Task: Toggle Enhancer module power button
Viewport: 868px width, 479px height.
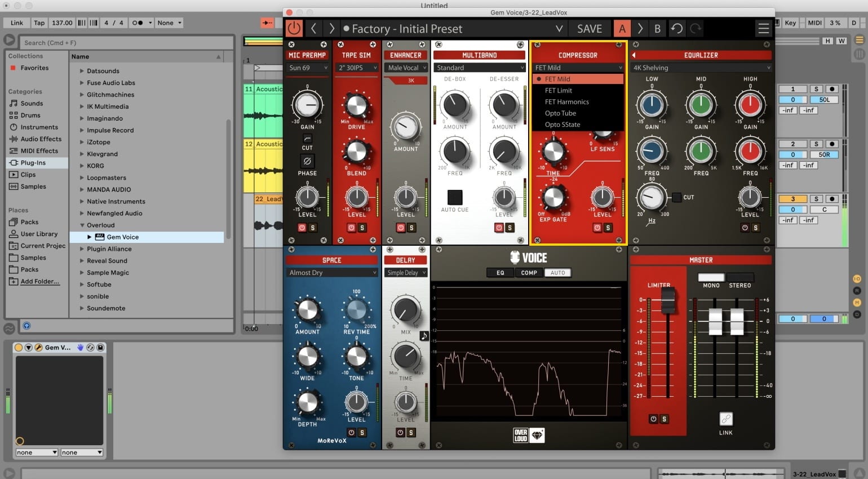Action: coord(401,228)
